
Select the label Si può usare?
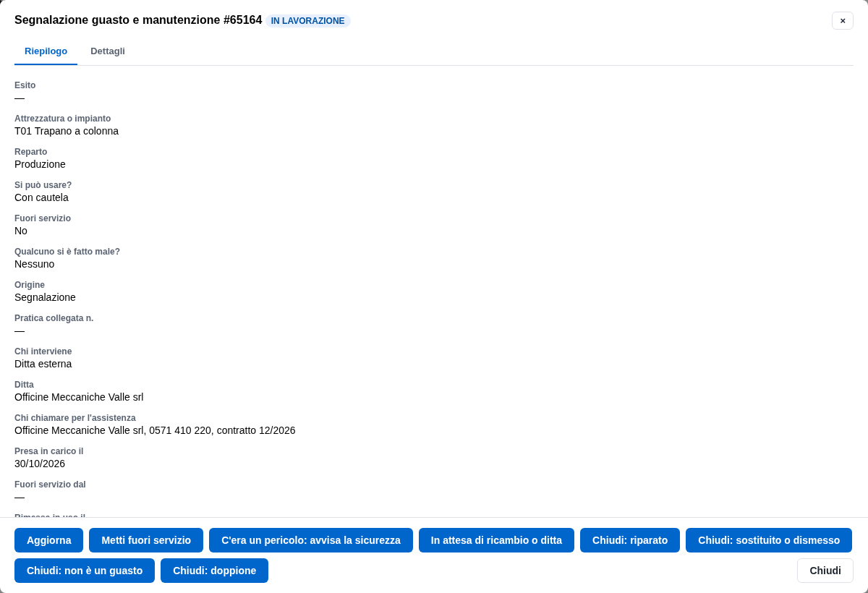[x=43, y=185]
